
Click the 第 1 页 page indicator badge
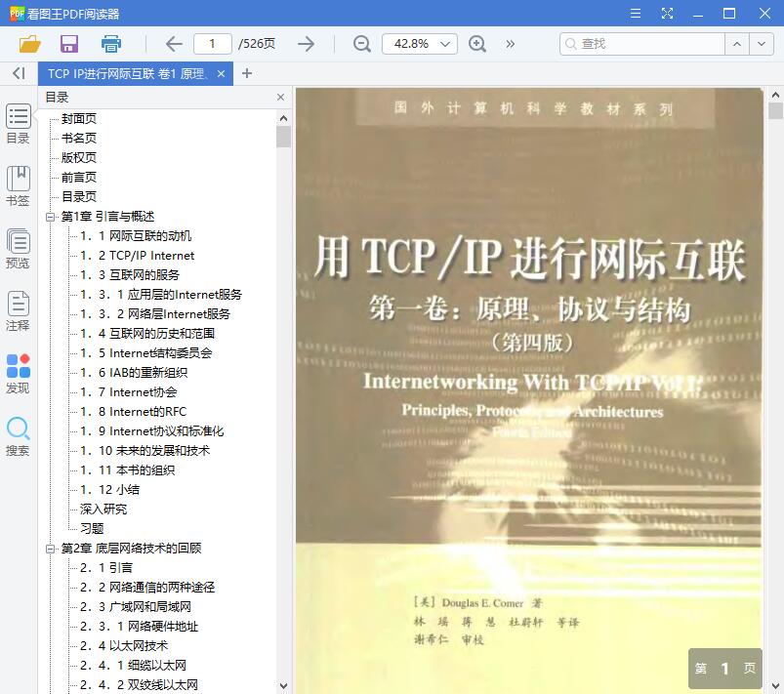[x=725, y=669]
